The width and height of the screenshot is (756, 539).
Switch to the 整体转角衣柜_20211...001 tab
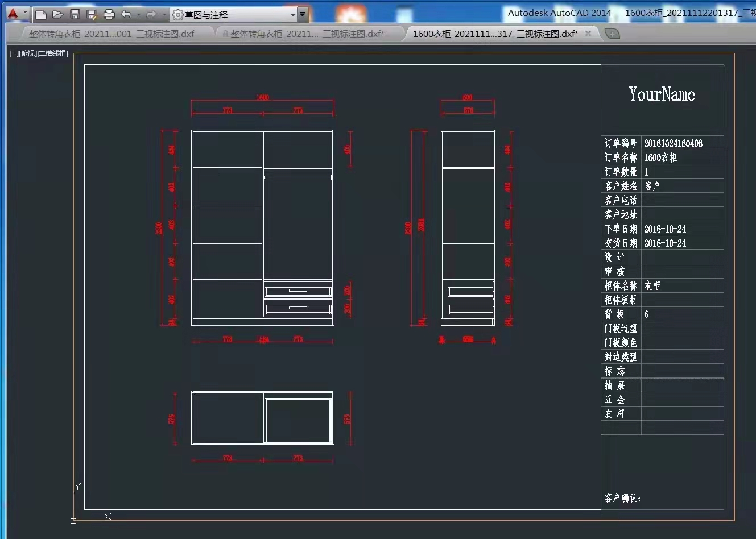(x=111, y=34)
